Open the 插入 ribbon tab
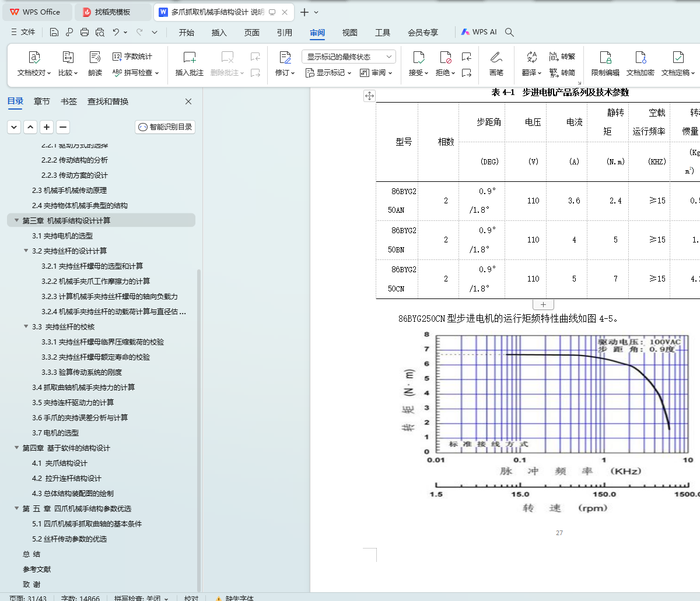This screenshot has height=601, width=700. [219, 33]
